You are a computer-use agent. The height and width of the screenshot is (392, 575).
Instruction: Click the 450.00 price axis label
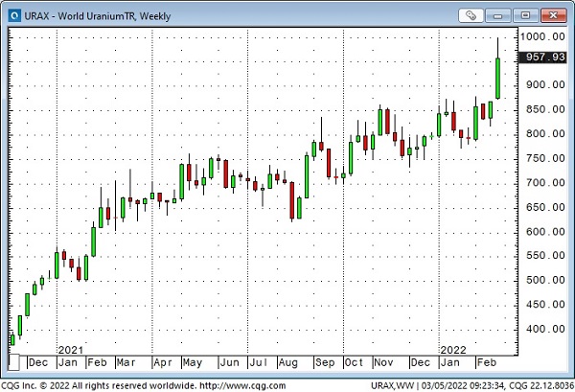(x=545, y=305)
